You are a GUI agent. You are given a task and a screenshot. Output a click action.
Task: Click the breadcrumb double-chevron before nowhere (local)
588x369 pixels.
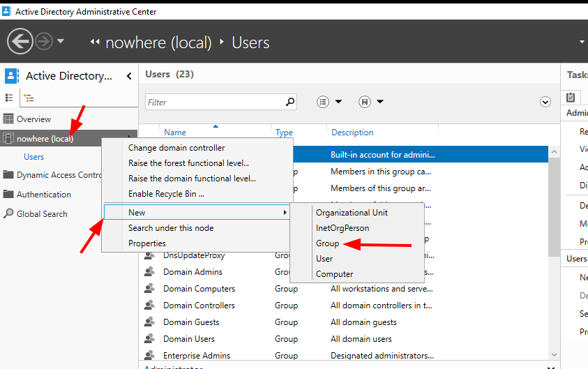pyautogui.click(x=95, y=42)
